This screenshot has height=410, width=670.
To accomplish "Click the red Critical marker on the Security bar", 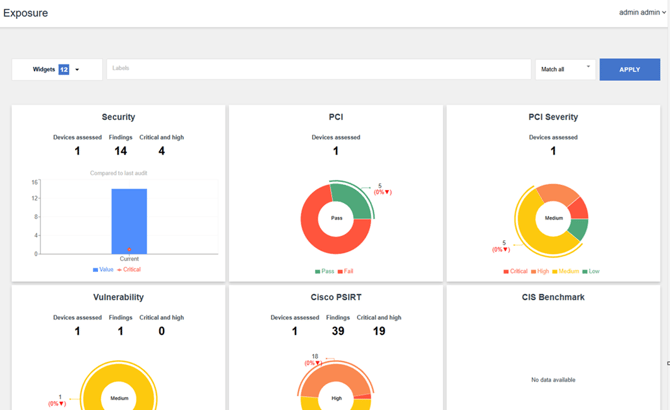I will coord(129,249).
